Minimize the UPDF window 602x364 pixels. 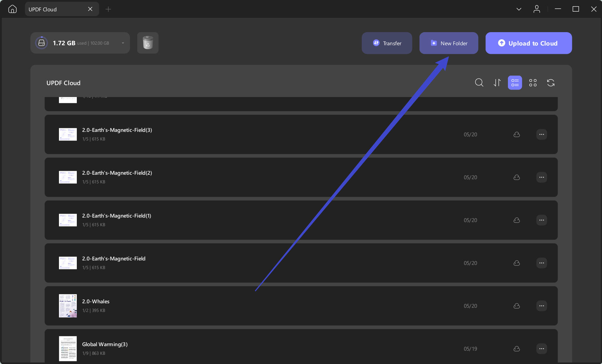pos(558,9)
